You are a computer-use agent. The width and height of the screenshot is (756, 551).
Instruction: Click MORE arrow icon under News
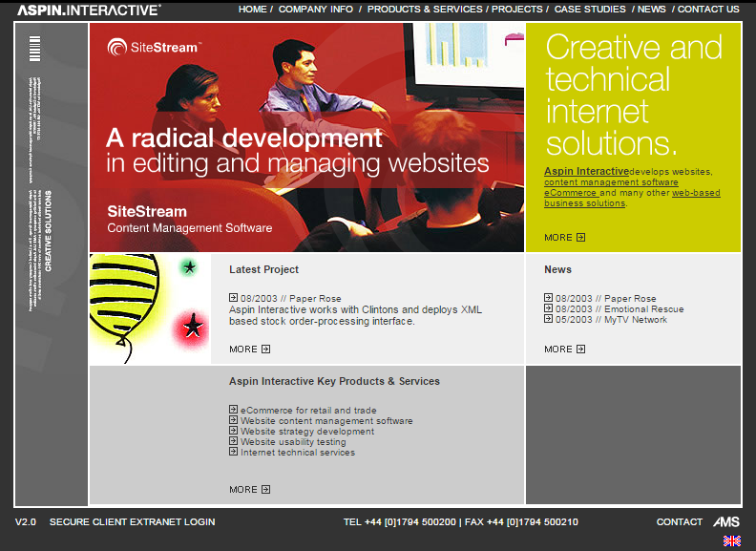coord(581,349)
